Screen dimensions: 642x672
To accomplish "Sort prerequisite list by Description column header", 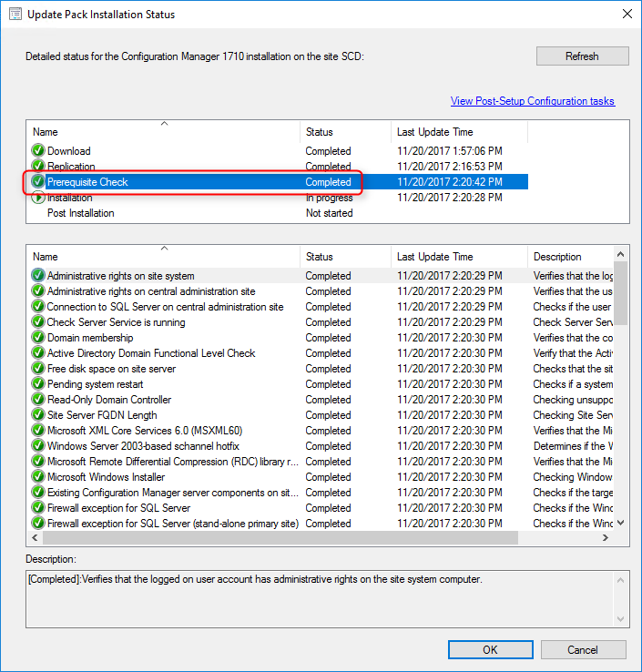I will coord(570,256).
